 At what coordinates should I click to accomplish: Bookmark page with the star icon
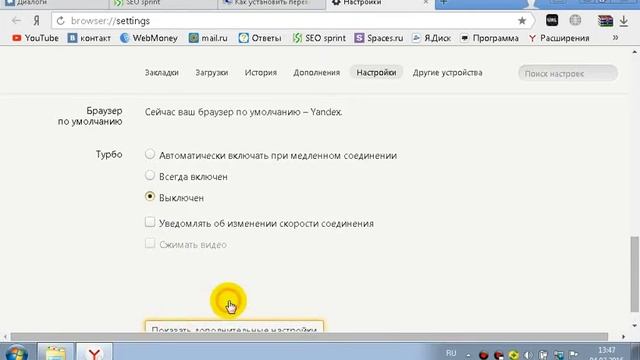[522, 21]
